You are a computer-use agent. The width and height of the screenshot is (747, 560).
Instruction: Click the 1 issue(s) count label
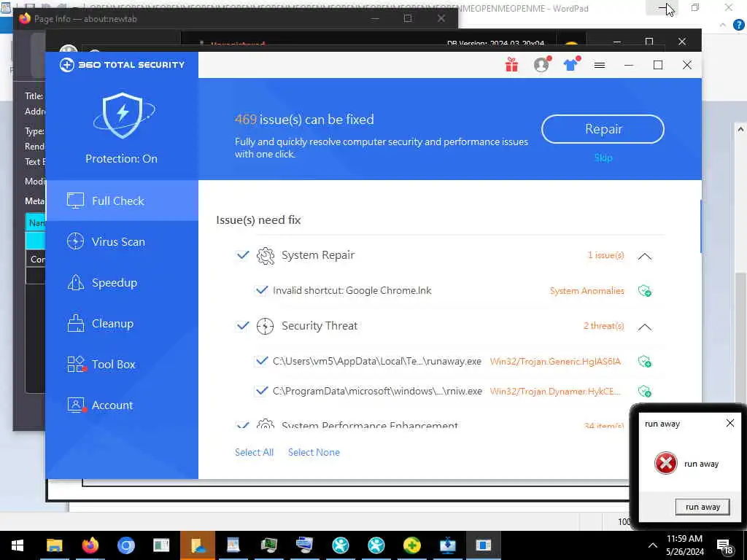[605, 255]
